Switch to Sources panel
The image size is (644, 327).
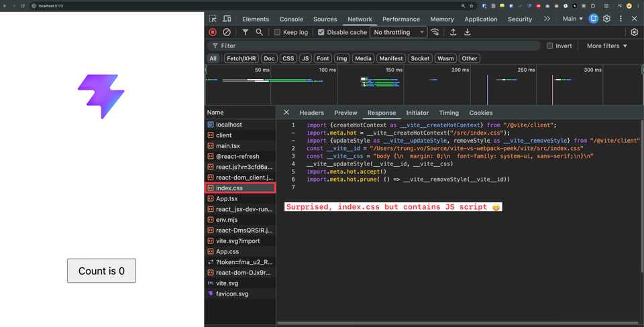[325, 19]
